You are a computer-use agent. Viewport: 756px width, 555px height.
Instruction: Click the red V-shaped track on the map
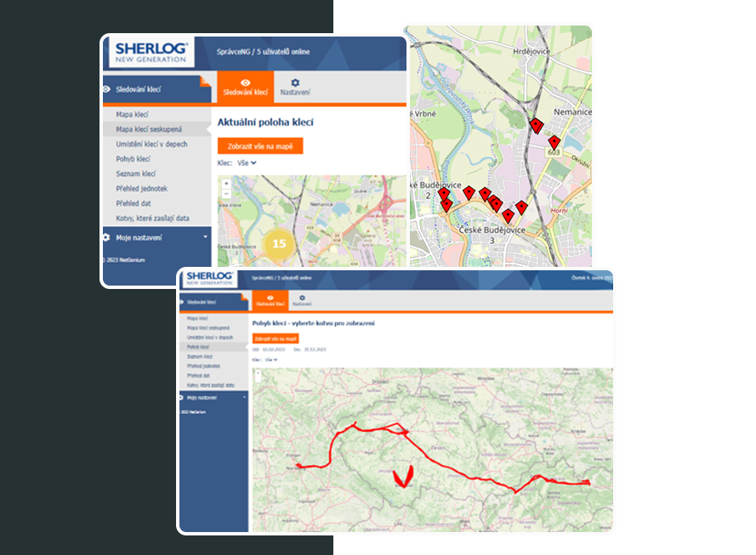(402, 478)
